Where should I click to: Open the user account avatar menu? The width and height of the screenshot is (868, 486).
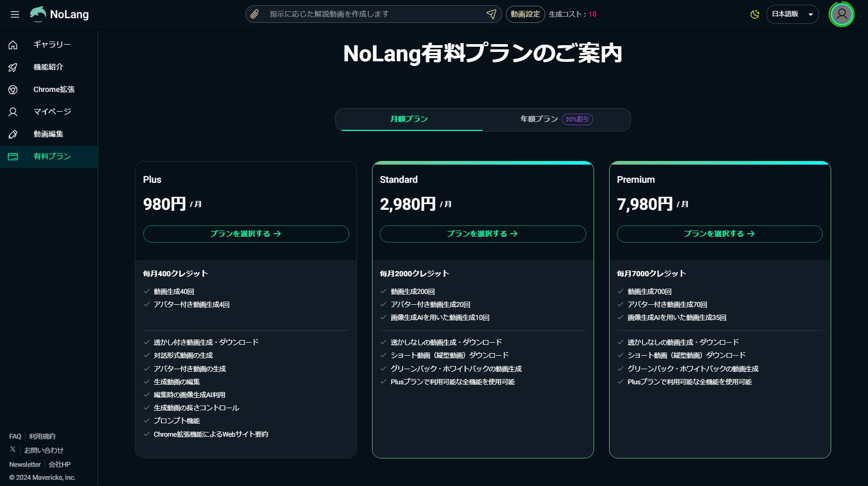point(842,14)
